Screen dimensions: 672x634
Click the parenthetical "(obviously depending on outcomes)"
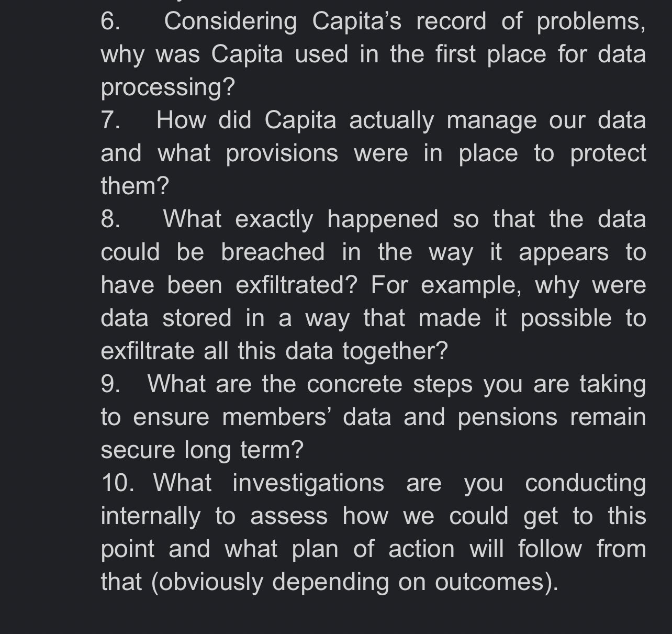tap(354, 582)
